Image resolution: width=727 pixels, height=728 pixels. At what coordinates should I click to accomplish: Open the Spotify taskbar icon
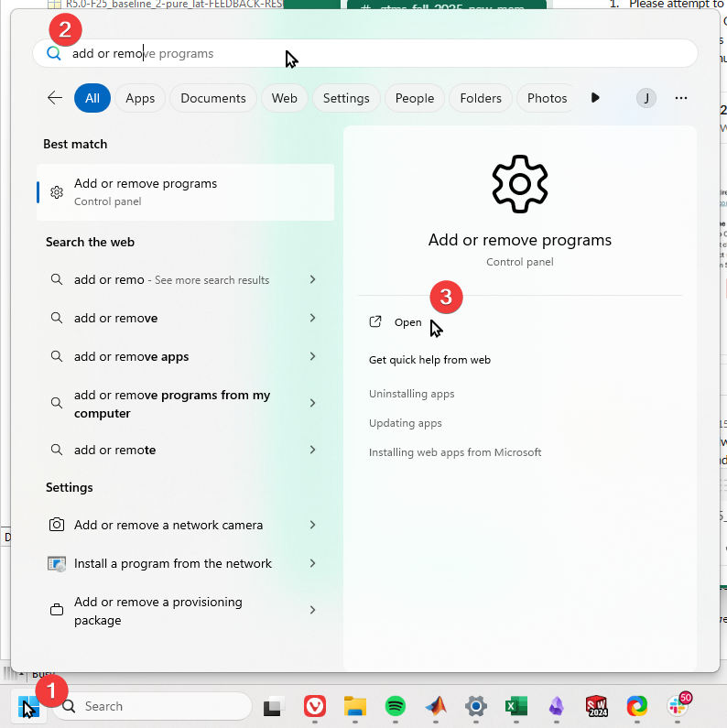pos(396,706)
